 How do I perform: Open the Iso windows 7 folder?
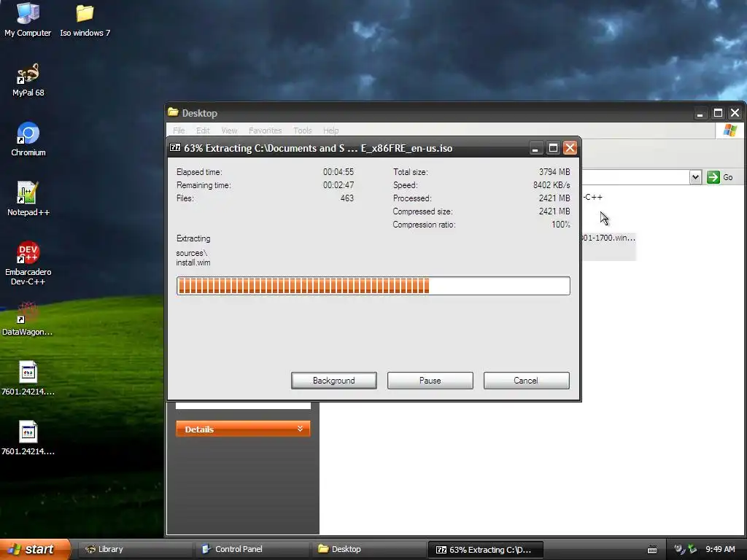[85, 19]
